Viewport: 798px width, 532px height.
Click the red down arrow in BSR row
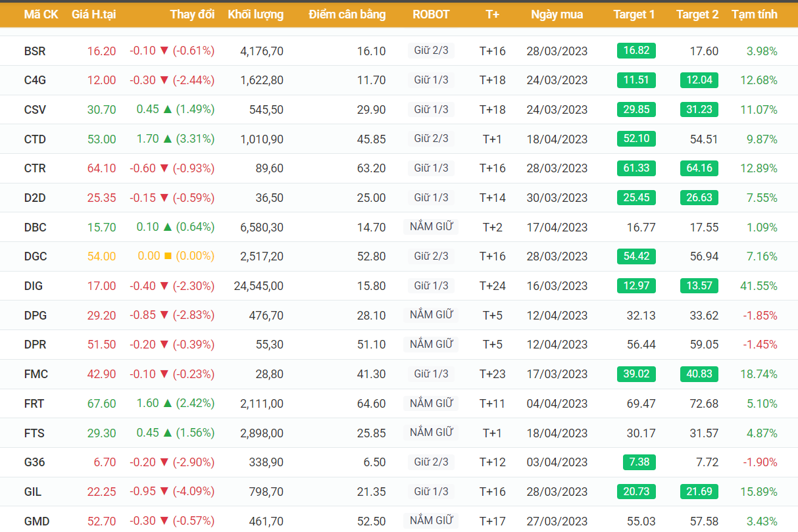(164, 51)
